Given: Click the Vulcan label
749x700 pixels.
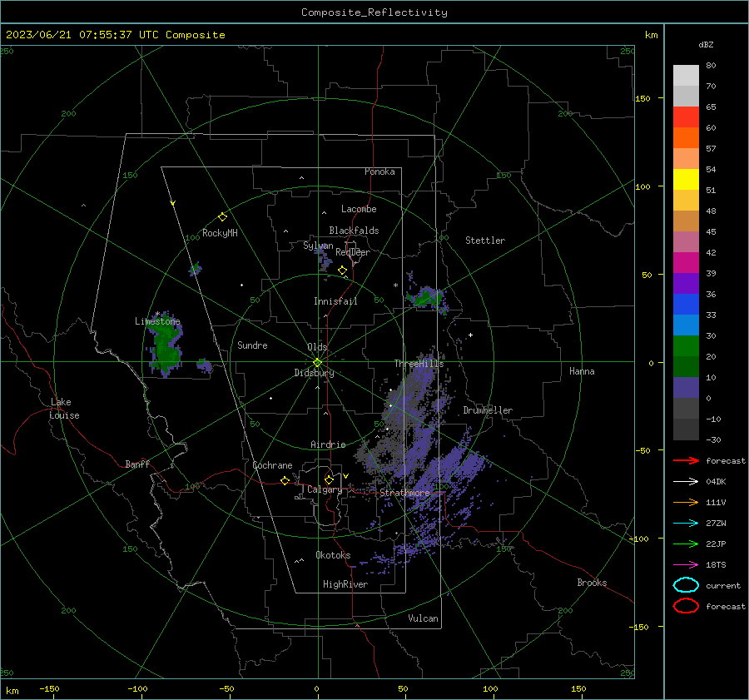Looking at the screenshot, I should [423, 618].
